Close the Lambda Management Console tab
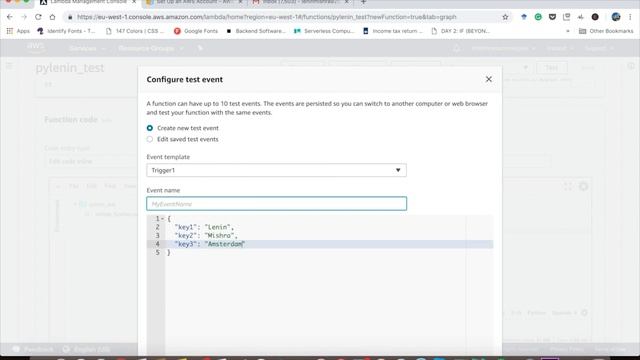Screen dimensions: 640x360 [x=134, y=2]
